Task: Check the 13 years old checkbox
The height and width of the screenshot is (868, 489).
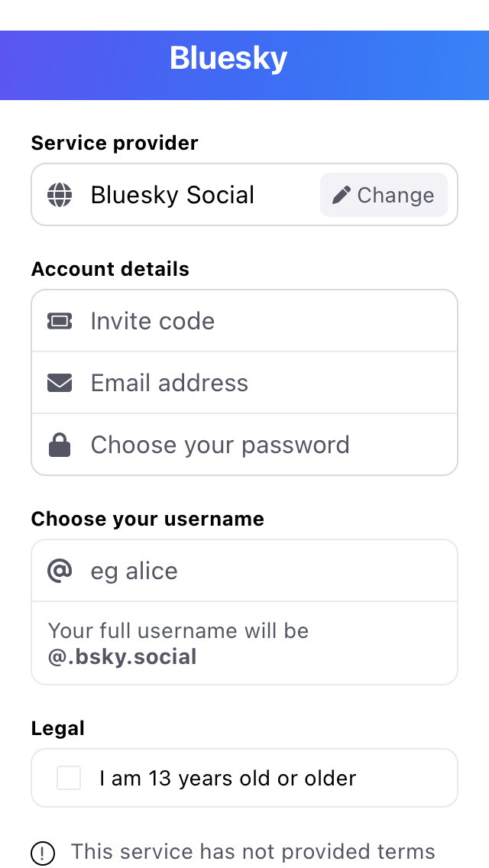Action: coord(69,778)
